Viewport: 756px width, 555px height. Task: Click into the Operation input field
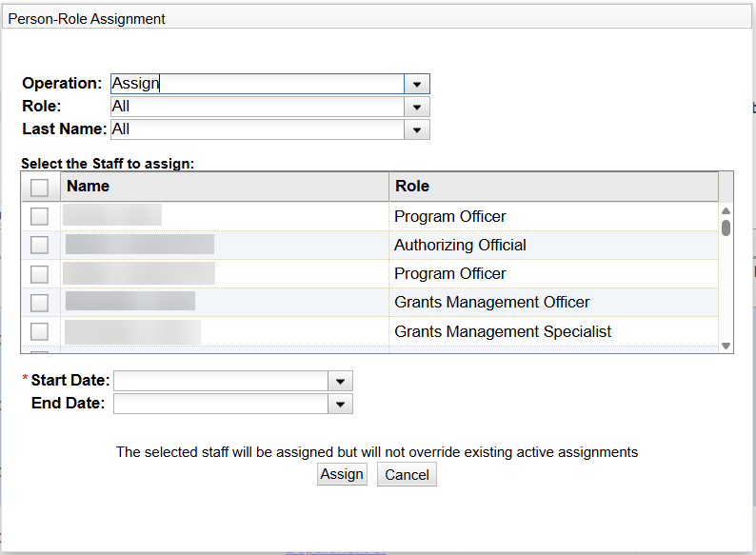tap(257, 84)
